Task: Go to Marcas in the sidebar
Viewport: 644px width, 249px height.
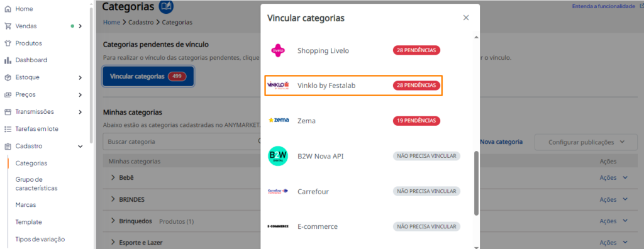Action: (x=25, y=204)
